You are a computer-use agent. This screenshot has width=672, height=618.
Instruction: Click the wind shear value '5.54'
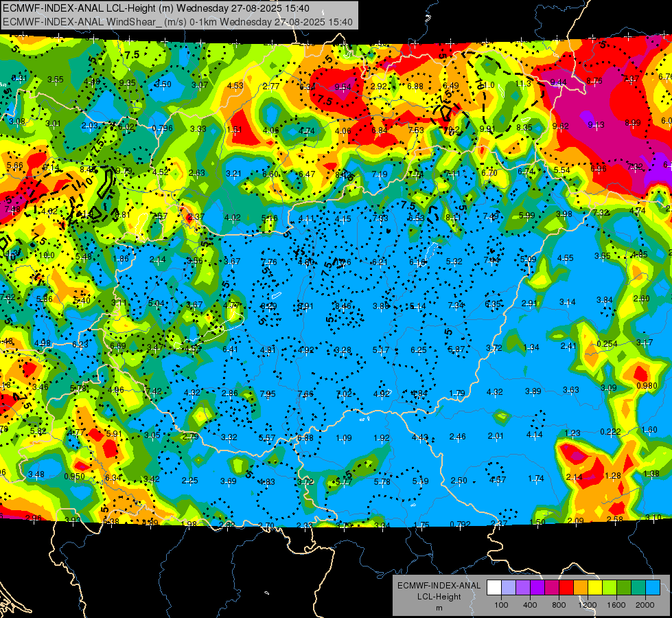562,170
